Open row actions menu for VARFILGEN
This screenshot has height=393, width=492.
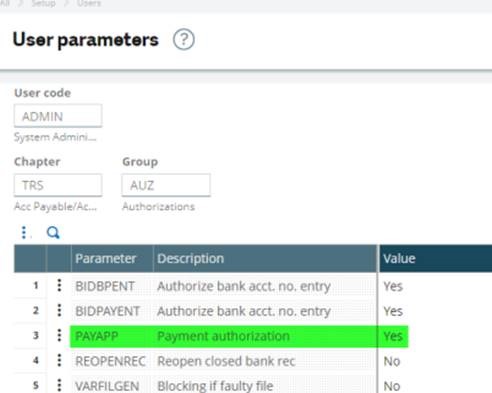pos(59,385)
